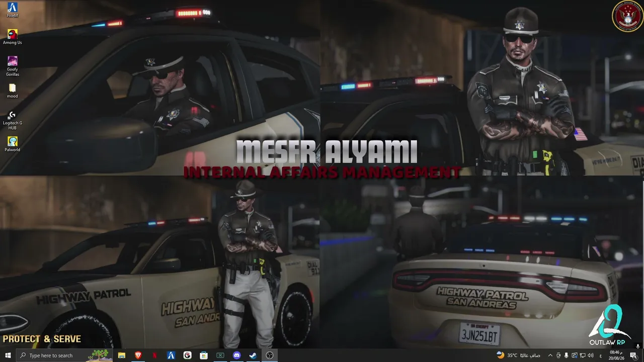The image size is (644, 362).
Task: Switch the Arabic input language indicator
Action: click(601, 355)
